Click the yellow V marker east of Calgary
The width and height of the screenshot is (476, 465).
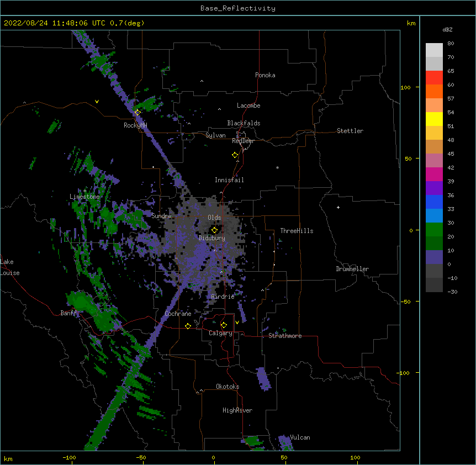[237, 323]
